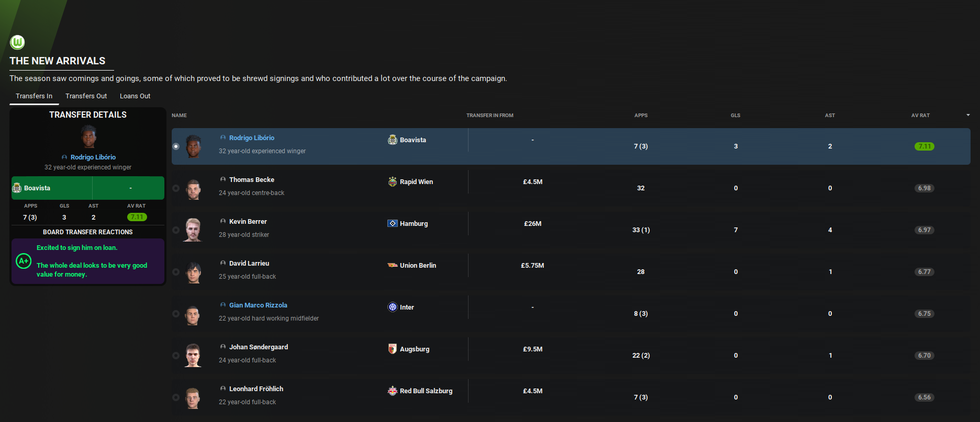The image size is (980, 422).
Task: Select radio button for Leonhard Fröhlich
Action: 176,397
